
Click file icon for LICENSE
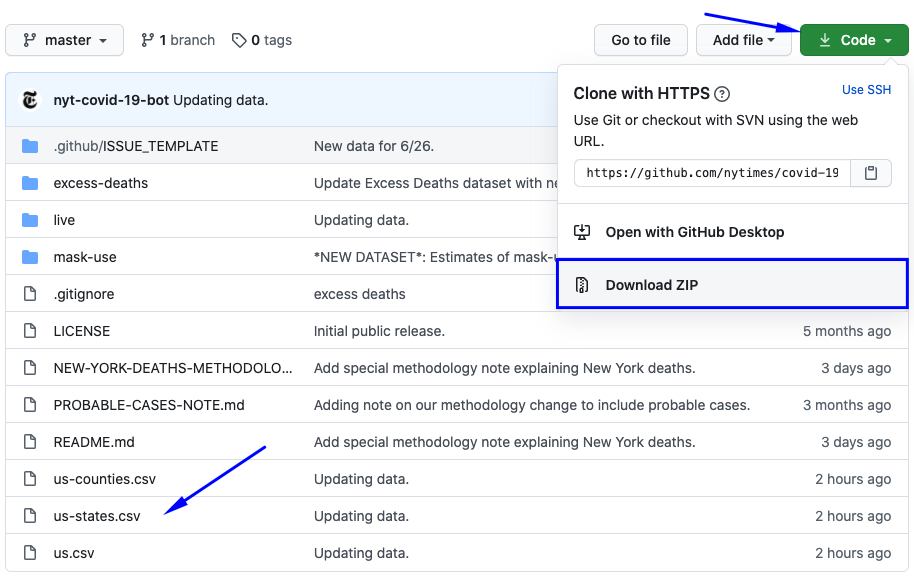click(x=30, y=331)
